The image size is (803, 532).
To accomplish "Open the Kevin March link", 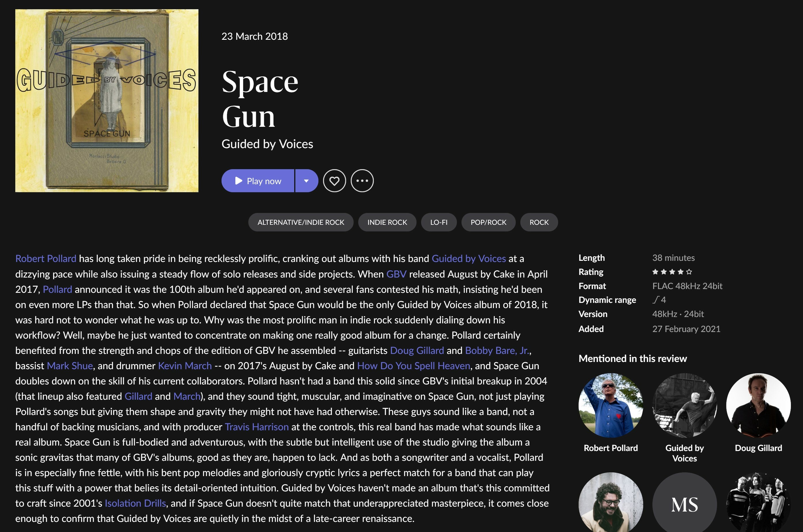I will [x=185, y=365].
